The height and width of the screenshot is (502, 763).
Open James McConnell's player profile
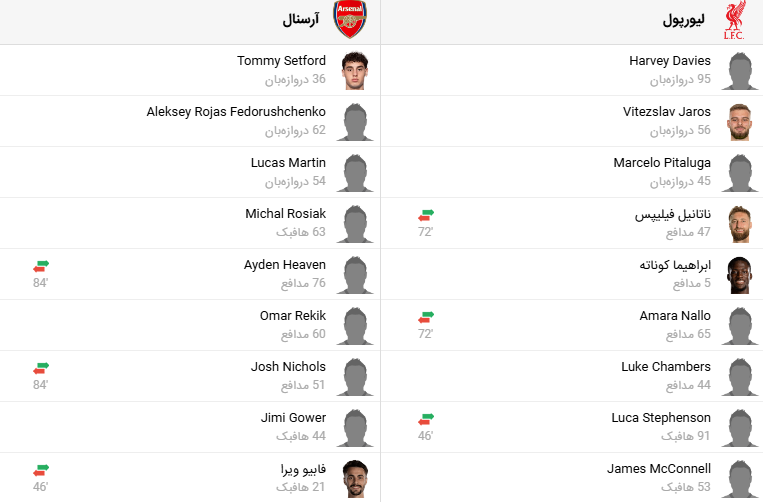coord(659,469)
